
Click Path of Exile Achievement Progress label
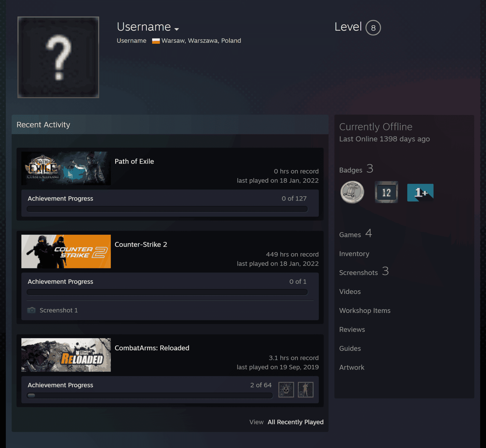tap(60, 199)
